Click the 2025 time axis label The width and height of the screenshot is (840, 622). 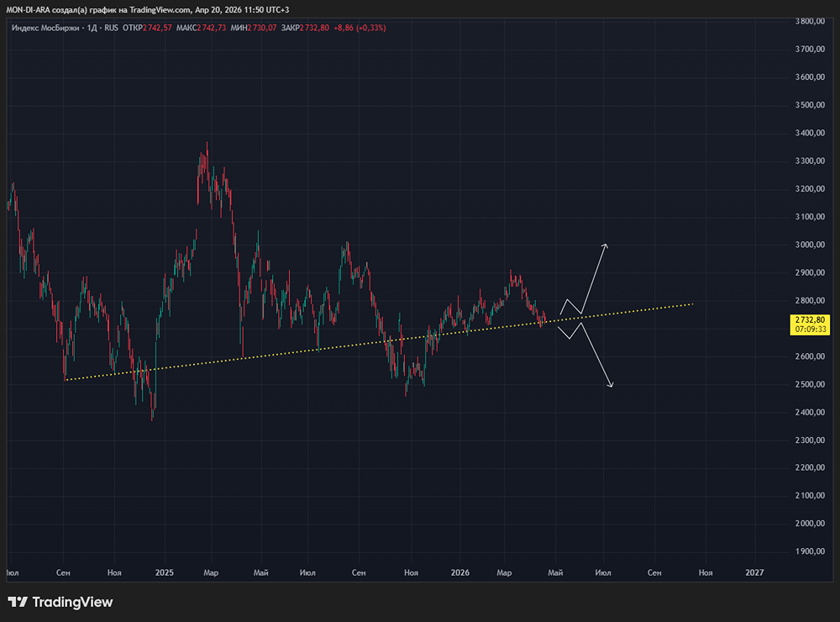165,572
